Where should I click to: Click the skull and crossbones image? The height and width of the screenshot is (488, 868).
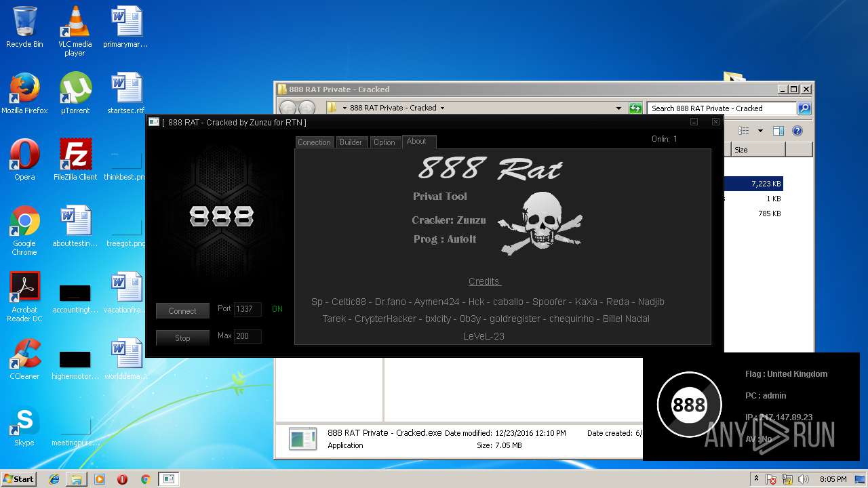(540, 224)
